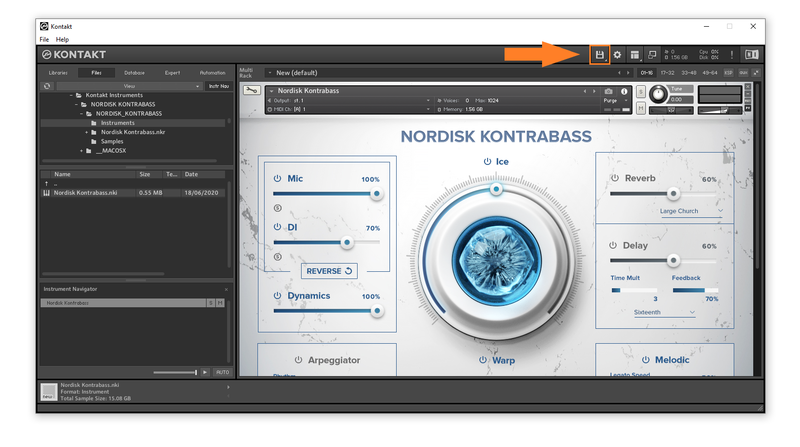Switch to the Expert tab

pyautogui.click(x=172, y=73)
